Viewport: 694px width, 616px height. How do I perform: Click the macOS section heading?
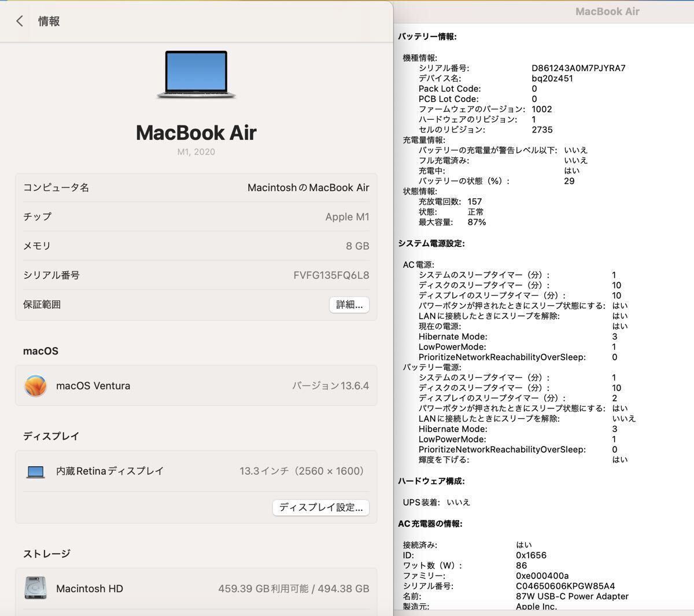coord(40,351)
